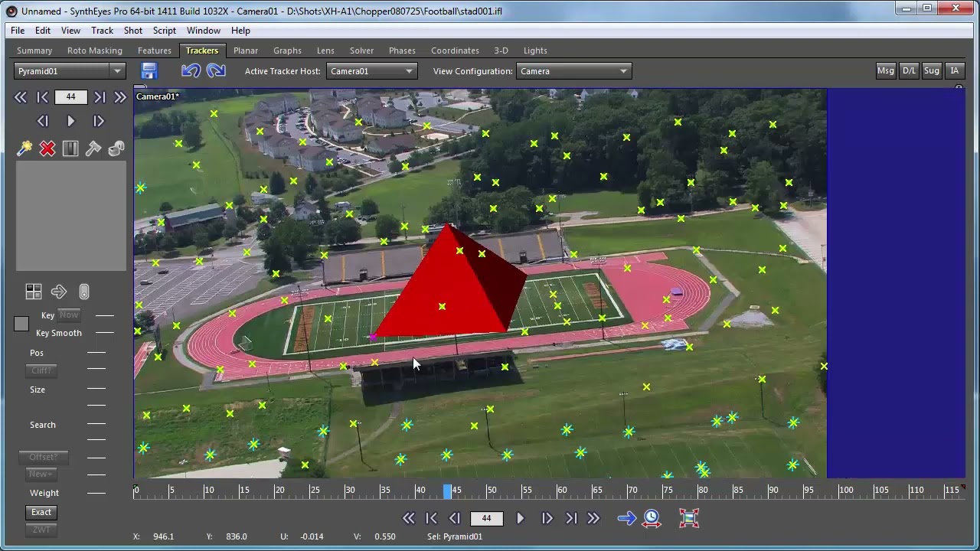
Task: Open the Active Tracker Host dropdown
Action: click(x=371, y=71)
